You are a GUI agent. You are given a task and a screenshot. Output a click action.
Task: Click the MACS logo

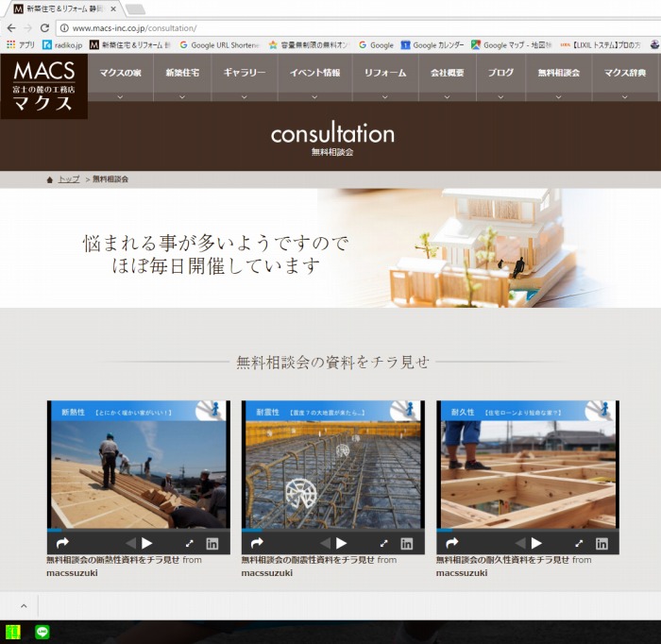click(x=43, y=86)
